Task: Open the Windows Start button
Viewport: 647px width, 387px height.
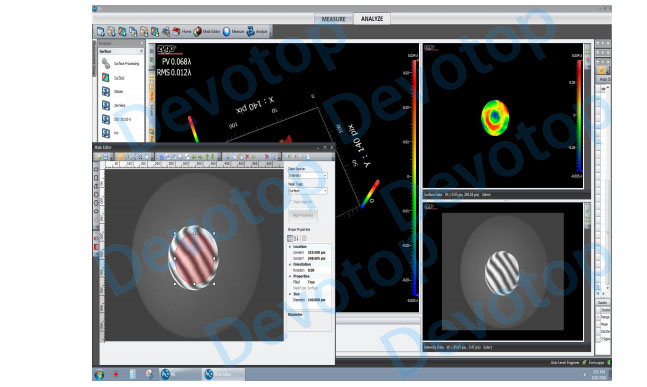Action: click(x=99, y=374)
